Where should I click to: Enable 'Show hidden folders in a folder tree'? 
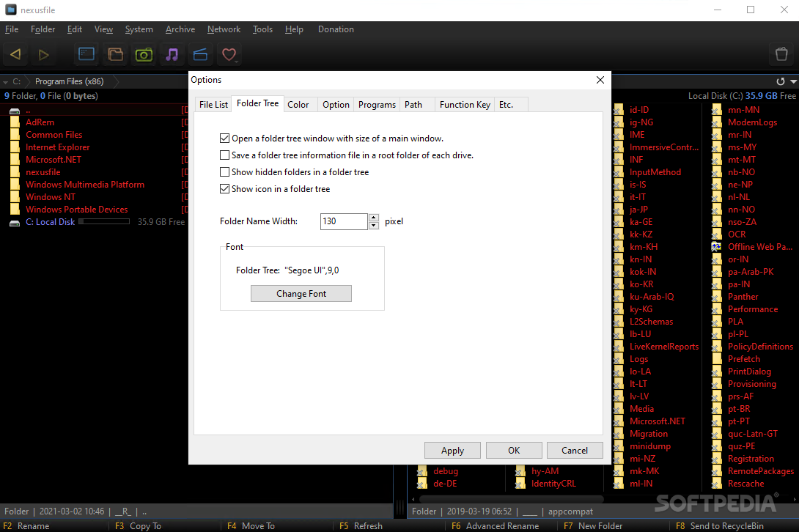[224, 171]
